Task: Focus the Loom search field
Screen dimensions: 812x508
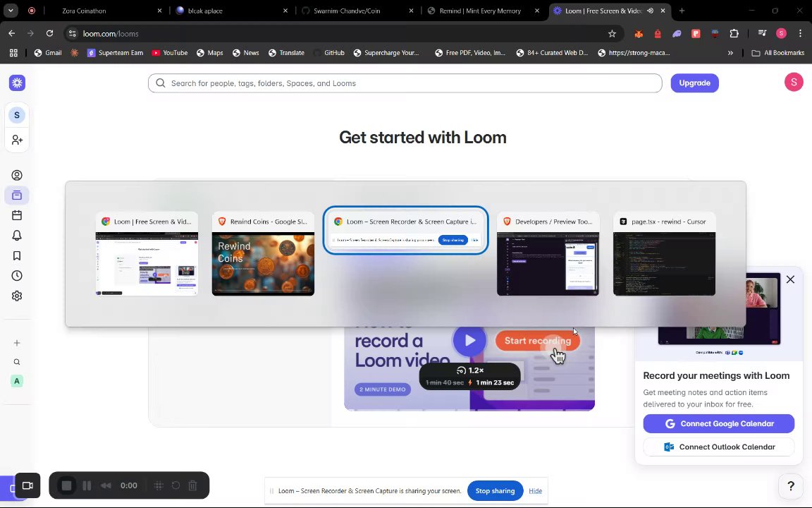Action: coord(405,83)
